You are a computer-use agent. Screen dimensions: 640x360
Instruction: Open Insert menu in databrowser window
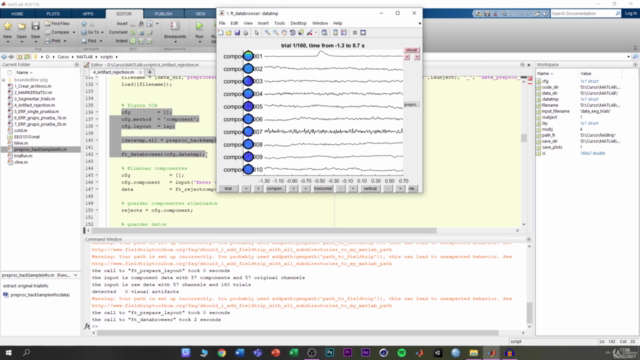pyautogui.click(x=263, y=23)
